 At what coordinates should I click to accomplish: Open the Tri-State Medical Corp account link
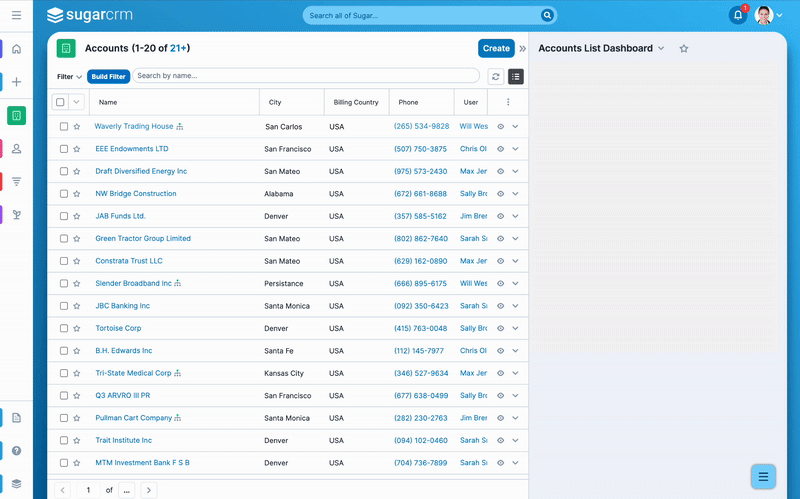coord(133,373)
